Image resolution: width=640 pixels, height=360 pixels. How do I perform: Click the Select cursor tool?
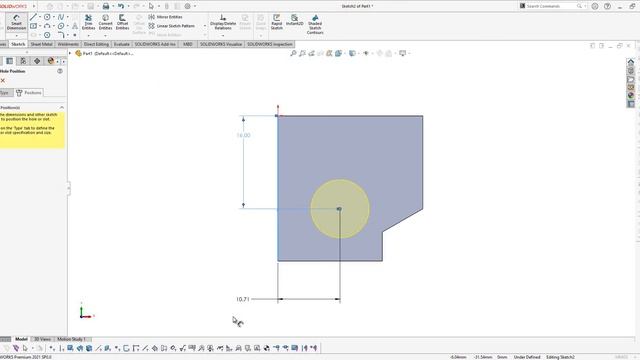[x=151, y=6]
